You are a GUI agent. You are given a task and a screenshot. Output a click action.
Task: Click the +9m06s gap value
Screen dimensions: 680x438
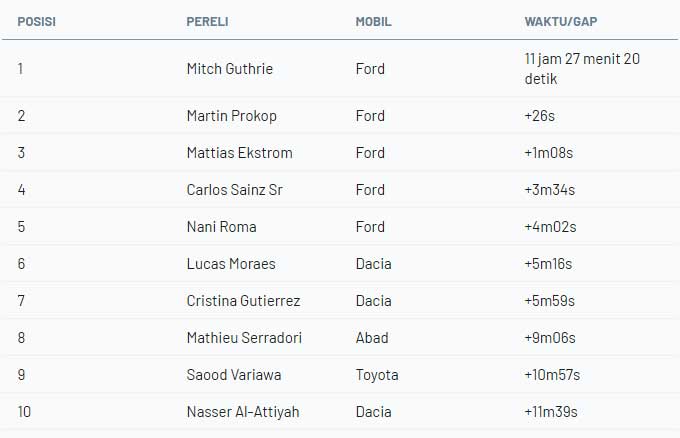(550, 337)
